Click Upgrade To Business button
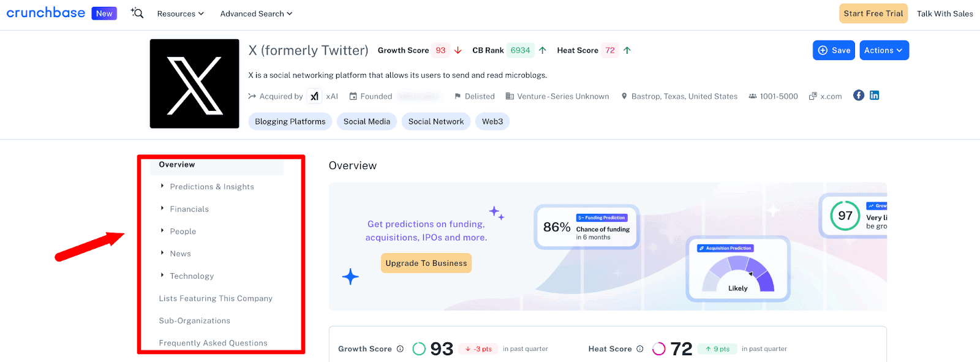980x362 pixels. coord(426,263)
